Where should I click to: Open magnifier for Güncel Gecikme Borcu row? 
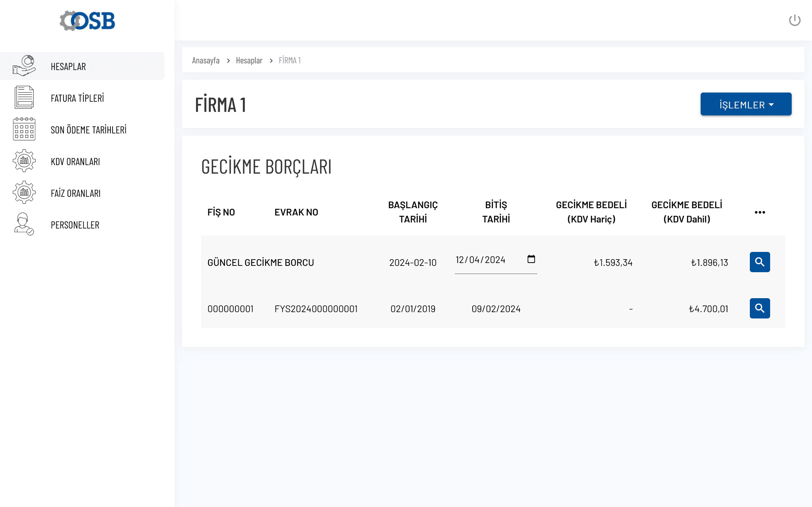[759, 262]
